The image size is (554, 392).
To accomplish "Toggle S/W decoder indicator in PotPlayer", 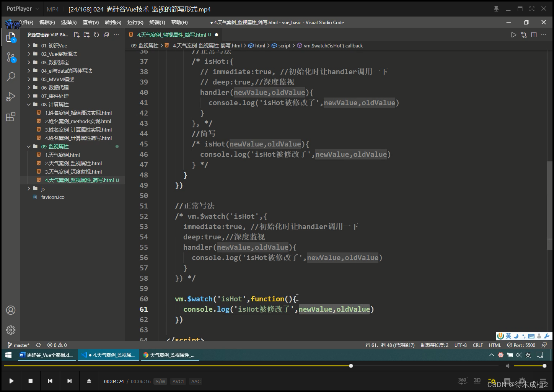I will (160, 381).
